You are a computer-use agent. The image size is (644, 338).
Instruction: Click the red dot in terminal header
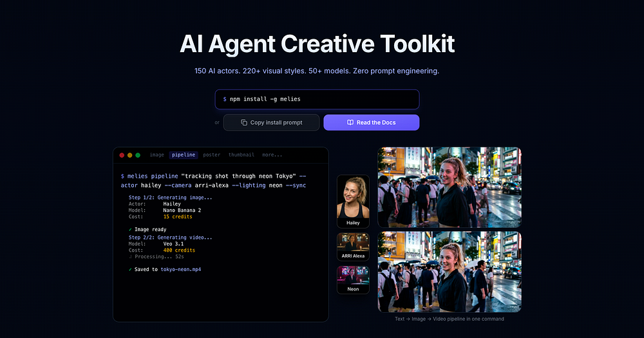[122, 155]
